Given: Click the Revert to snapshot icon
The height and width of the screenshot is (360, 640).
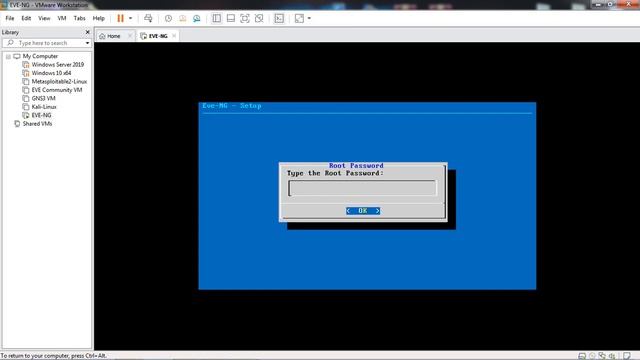Looking at the screenshot, I should click(182, 18).
